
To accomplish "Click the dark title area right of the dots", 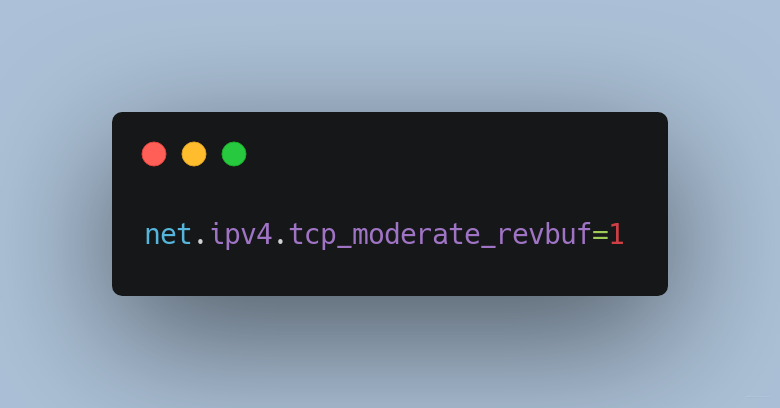I will (x=448, y=154).
